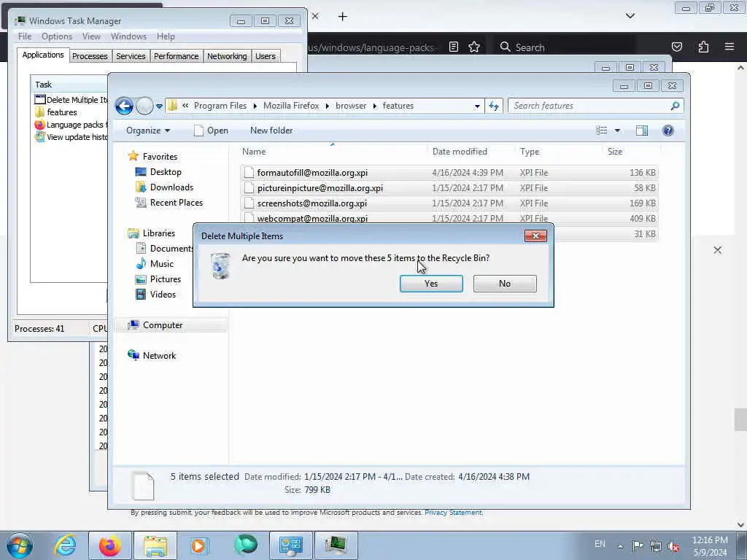Cancel deletion with the No button
The width and height of the screenshot is (747, 560).
click(x=505, y=284)
